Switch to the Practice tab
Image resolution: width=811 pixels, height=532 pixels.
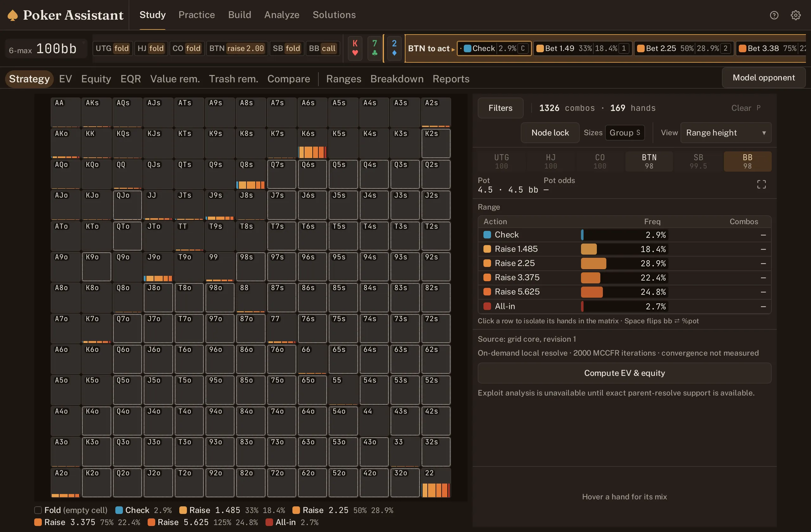pyautogui.click(x=197, y=15)
